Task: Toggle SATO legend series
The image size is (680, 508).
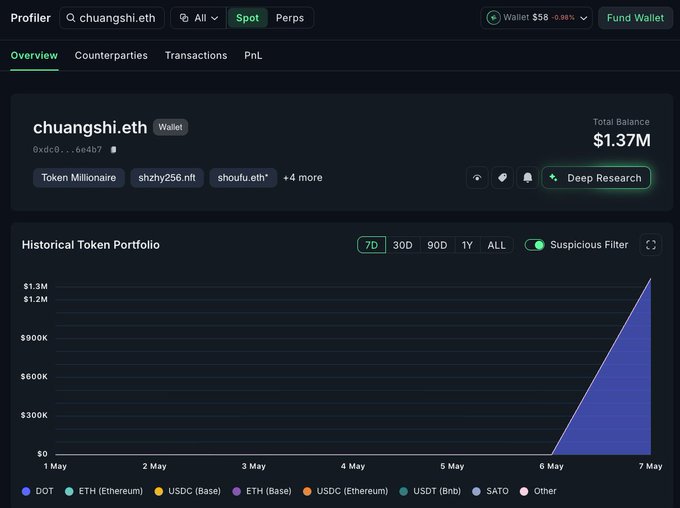Action: [x=490, y=491]
